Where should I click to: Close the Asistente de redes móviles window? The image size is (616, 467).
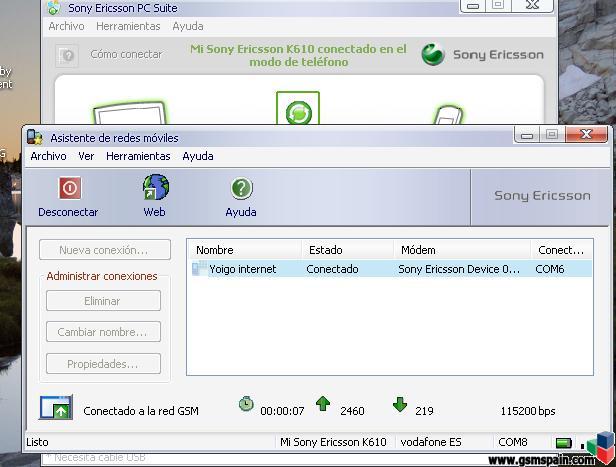587,134
